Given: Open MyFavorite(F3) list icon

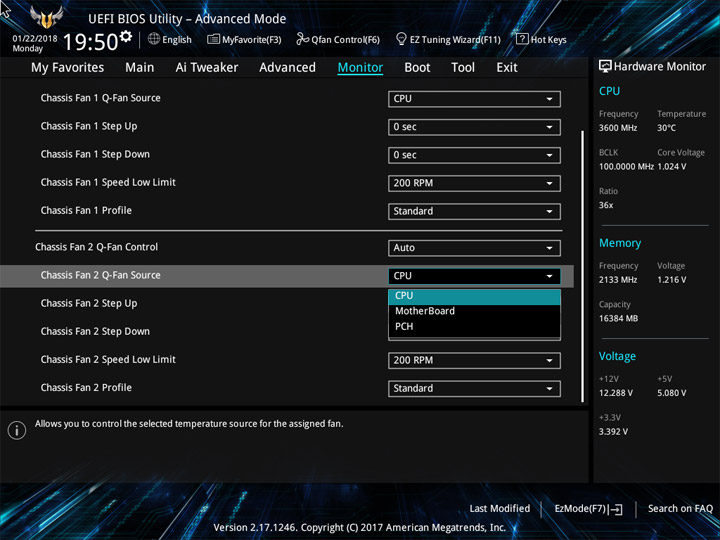Looking at the screenshot, I should pos(213,39).
